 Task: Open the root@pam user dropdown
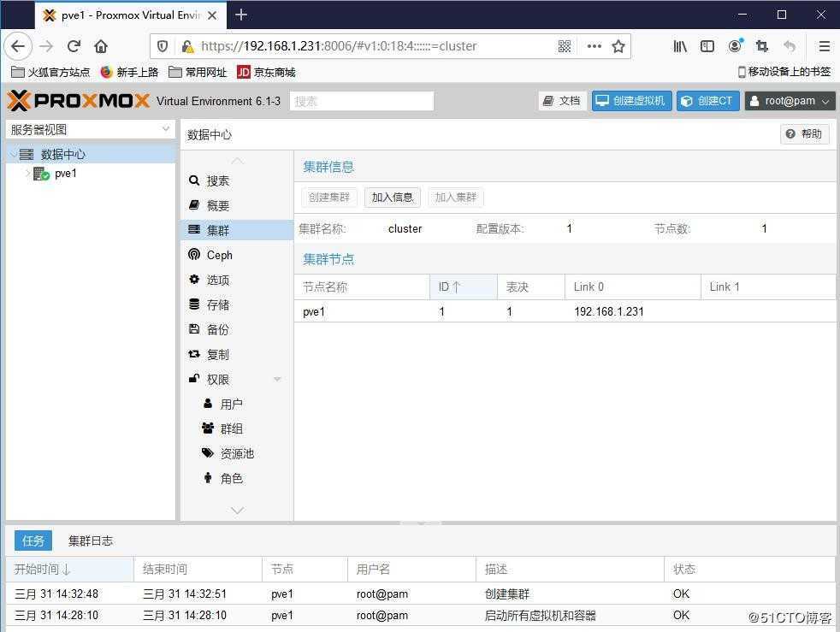pyautogui.click(x=790, y=101)
